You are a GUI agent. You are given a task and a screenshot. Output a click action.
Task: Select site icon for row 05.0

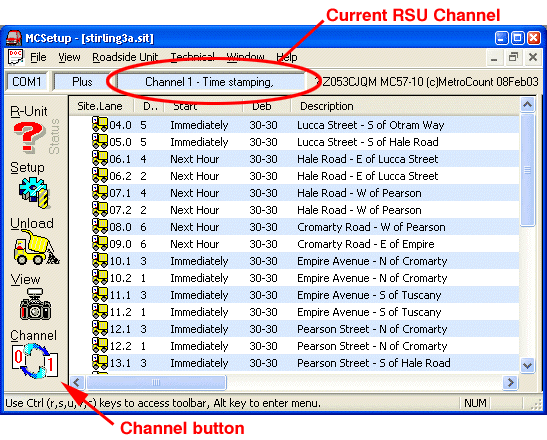pos(100,141)
